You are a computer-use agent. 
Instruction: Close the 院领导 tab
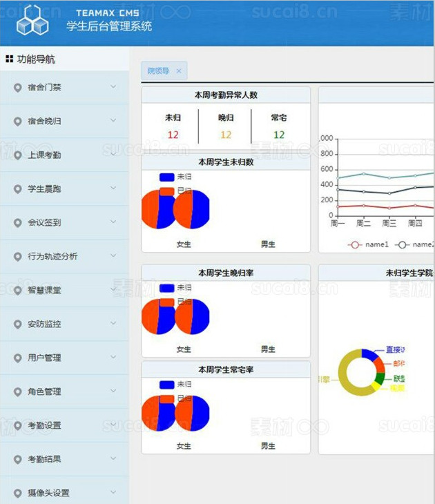179,71
